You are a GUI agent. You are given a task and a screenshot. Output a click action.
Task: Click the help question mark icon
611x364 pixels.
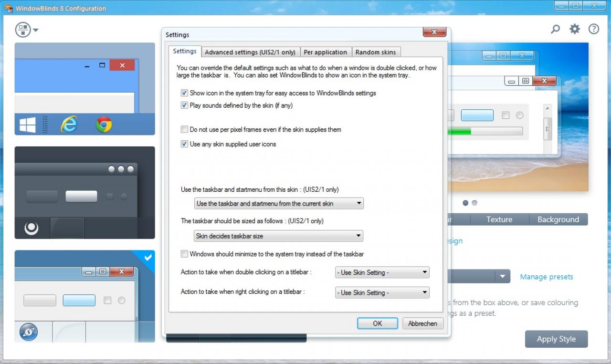594,29
